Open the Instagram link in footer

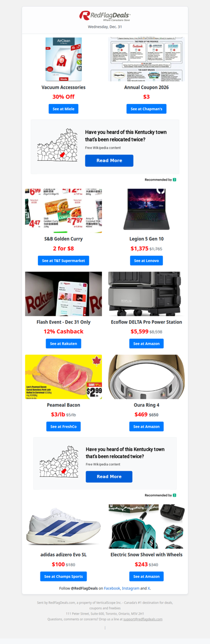point(131,588)
